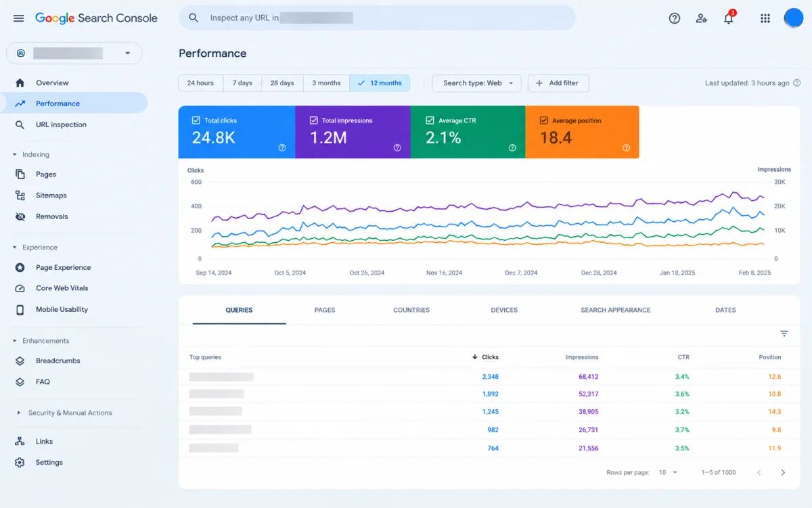Open the account avatar
Viewport: 812px width, 508px height.
[793, 18]
